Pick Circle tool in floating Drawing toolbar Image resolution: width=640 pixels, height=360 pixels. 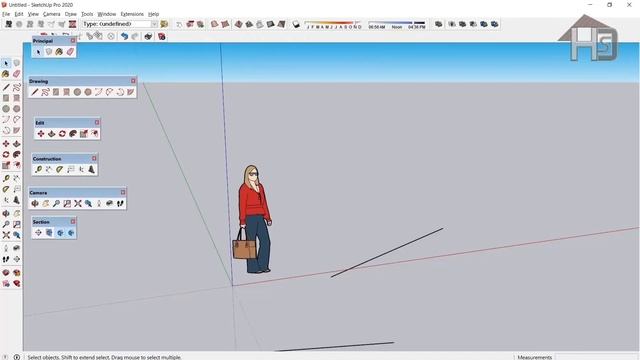click(77, 92)
